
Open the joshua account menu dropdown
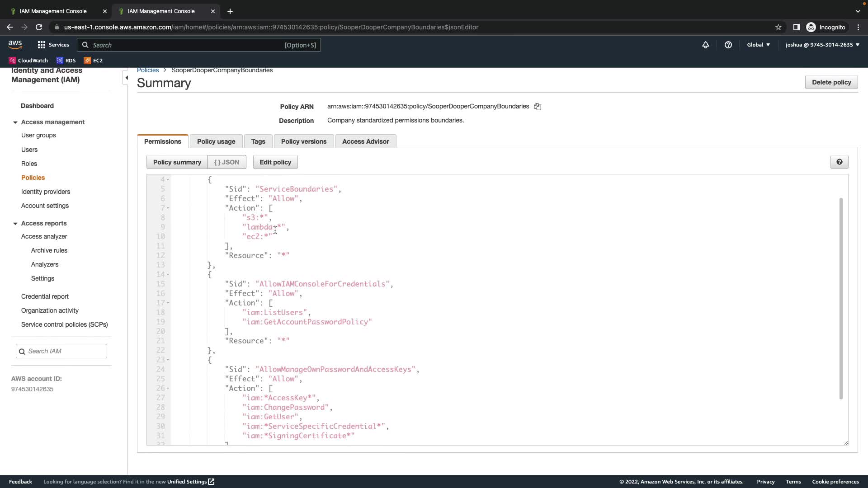[822, 45]
